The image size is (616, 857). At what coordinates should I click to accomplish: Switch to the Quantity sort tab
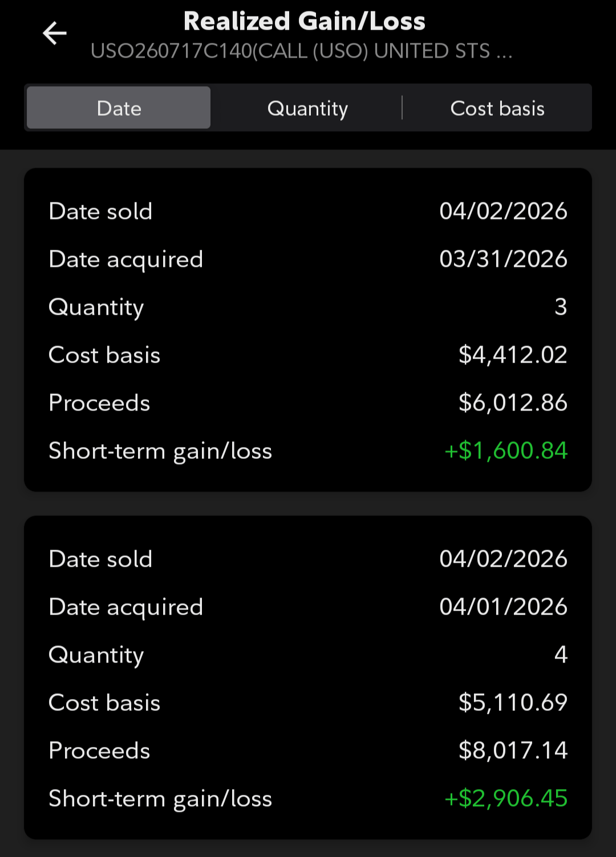click(307, 108)
